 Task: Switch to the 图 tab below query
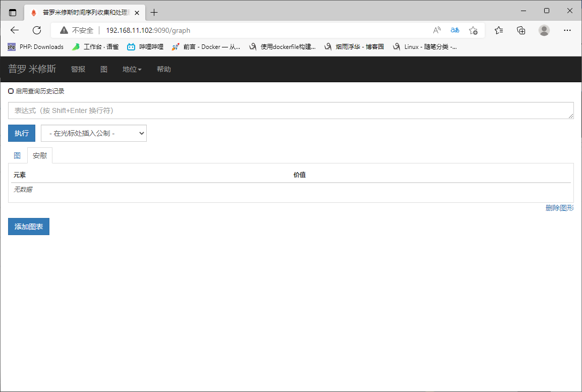pyautogui.click(x=17, y=155)
